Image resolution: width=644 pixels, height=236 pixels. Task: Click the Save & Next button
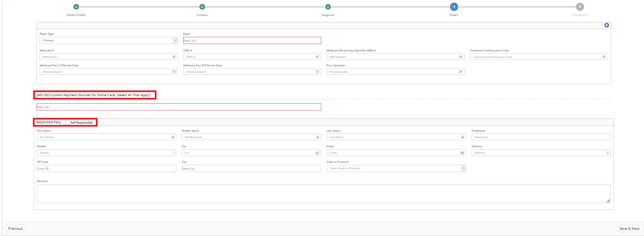click(x=629, y=229)
